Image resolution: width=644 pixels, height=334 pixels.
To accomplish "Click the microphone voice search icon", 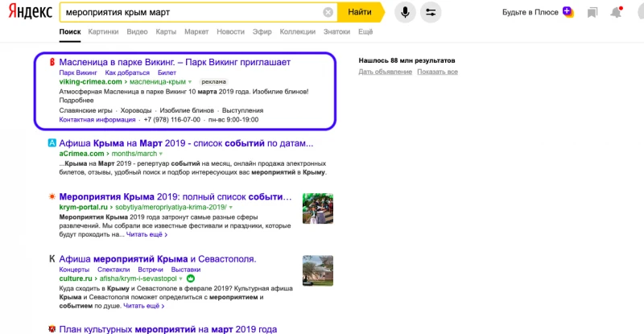I will click(405, 12).
